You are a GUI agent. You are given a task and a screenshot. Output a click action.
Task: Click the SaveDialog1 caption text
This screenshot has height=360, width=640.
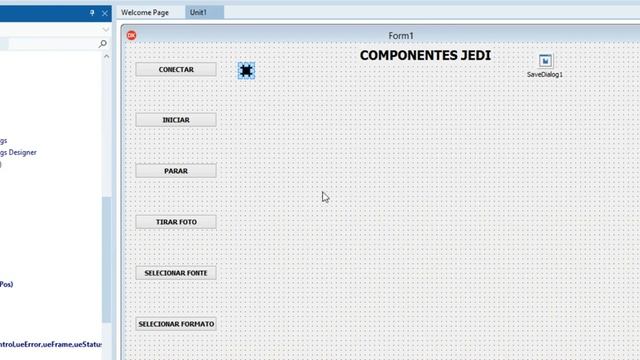coord(544,74)
